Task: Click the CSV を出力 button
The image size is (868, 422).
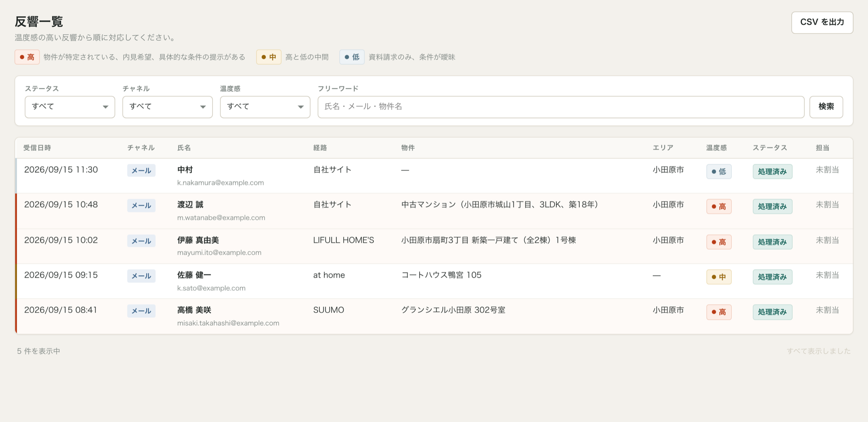Action: [x=822, y=22]
